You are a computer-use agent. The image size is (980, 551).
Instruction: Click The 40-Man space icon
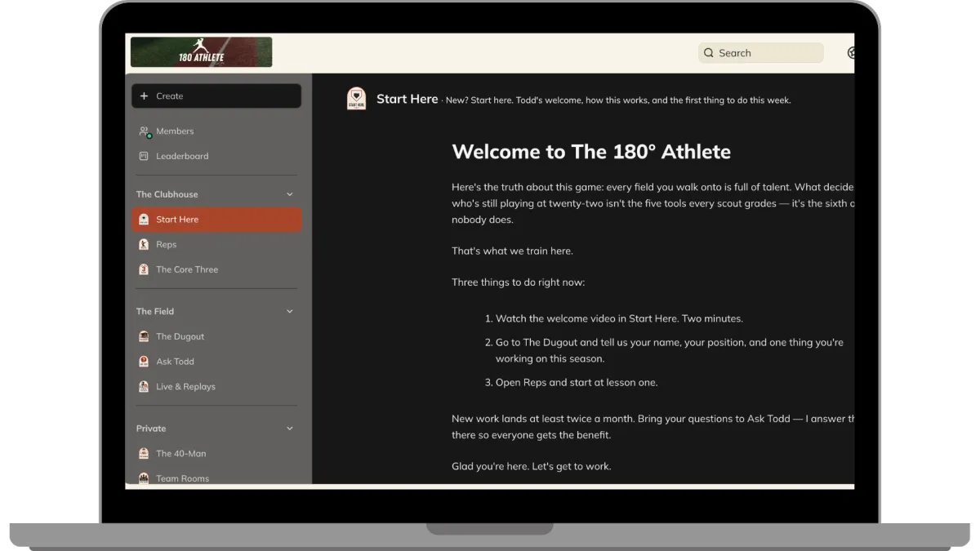pyautogui.click(x=144, y=454)
